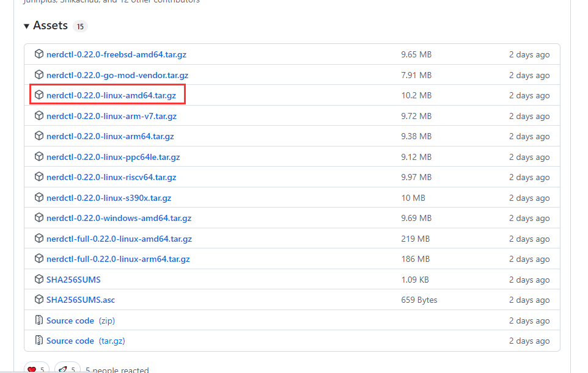The width and height of the screenshot is (588, 373).
Task: Click the date on the Source code (zip) row
Action: tap(529, 320)
